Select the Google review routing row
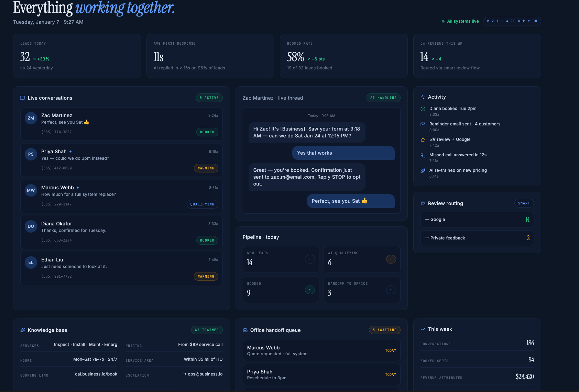This screenshot has height=392, width=579. click(477, 220)
